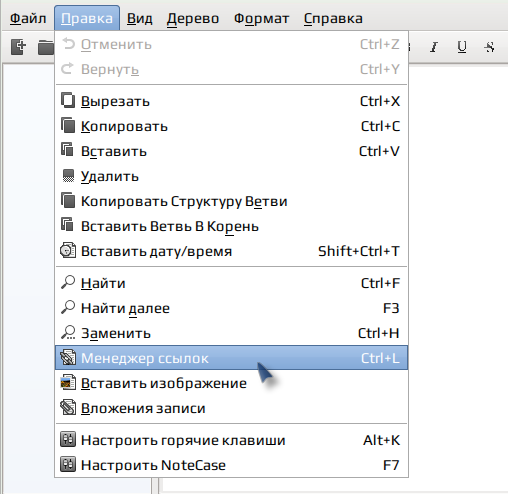Image resolution: width=508 pixels, height=494 pixels.
Task: Click icon beside Вставить Ветвь В Корень
Action: coord(68,226)
